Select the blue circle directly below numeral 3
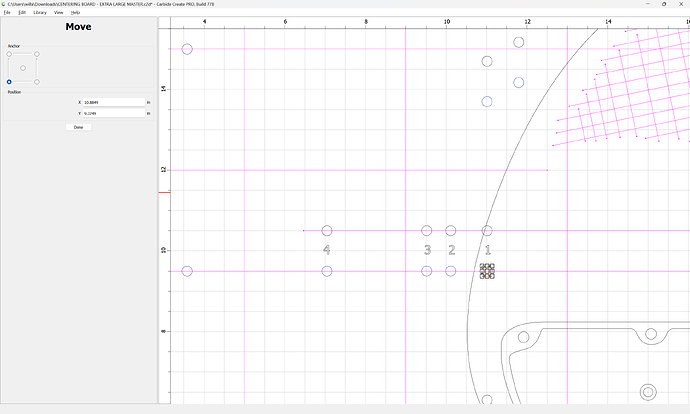 click(426, 271)
